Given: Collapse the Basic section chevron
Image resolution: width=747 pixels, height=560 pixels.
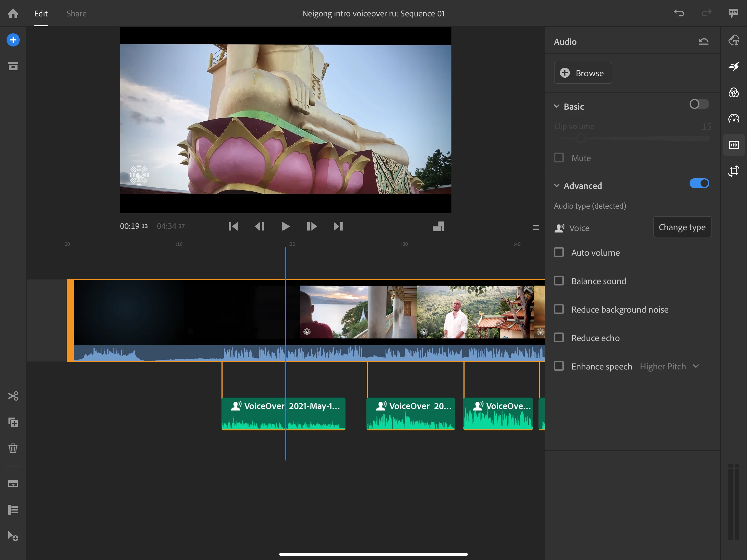Looking at the screenshot, I should (x=556, y=106).
